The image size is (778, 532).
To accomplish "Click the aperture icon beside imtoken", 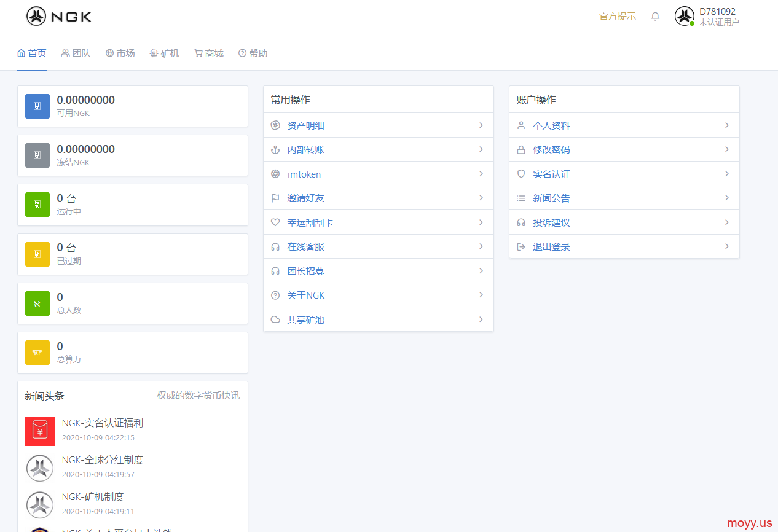I will coord(275,174).
